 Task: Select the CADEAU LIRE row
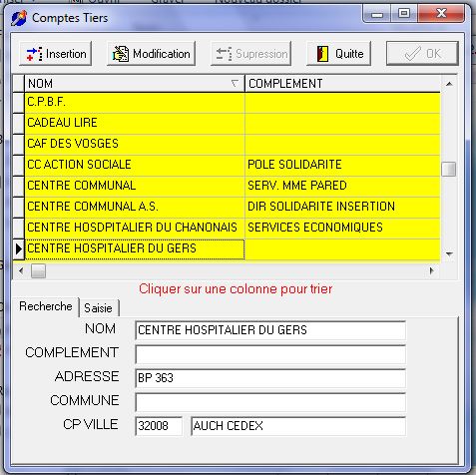click(233, 123)
